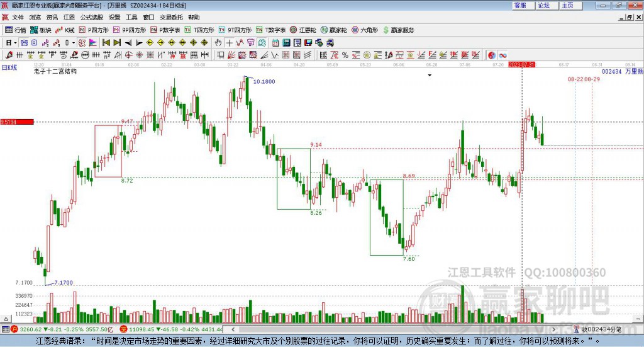Select the rectangle box drawing tool
This screenshot has height=347, width=644.
tap(220, 55)
